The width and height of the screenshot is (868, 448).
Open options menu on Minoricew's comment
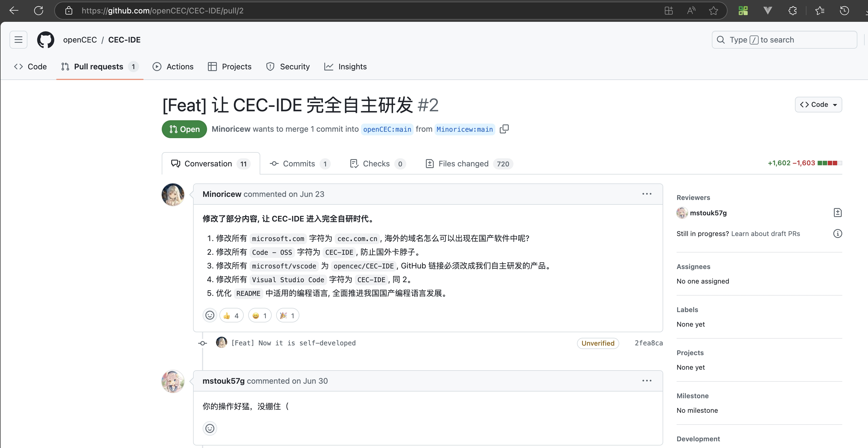[647, 194]
